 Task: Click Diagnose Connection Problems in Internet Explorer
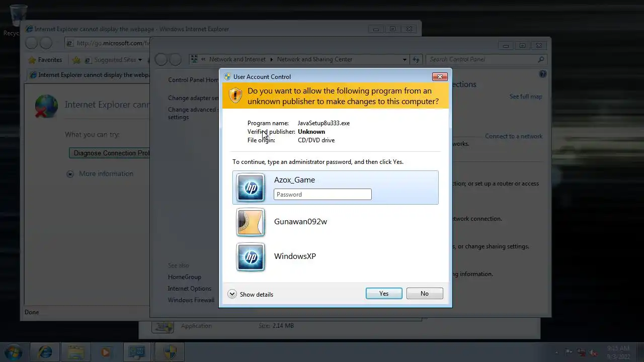[x=109, y=153]
